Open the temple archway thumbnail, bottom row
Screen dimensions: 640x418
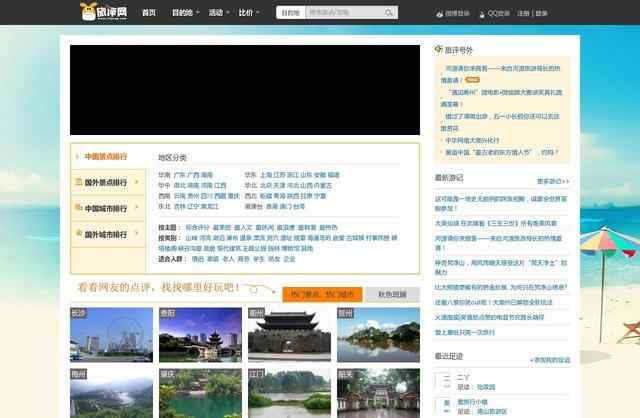click(378, 393)
